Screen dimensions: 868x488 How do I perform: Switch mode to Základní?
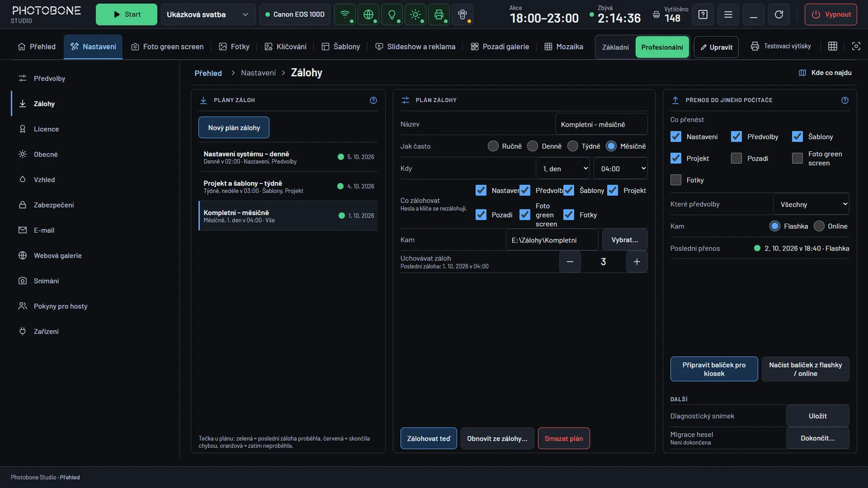tap(616, 47)
